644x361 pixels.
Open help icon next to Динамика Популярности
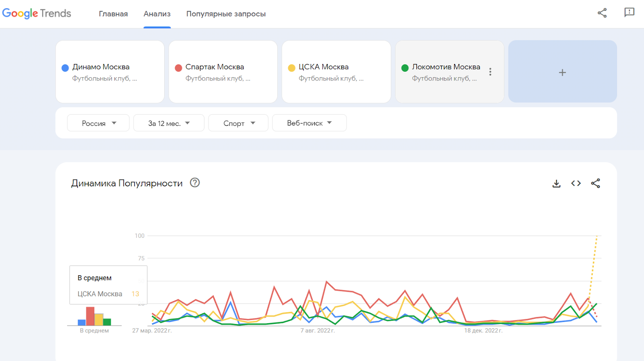point(195,183)
